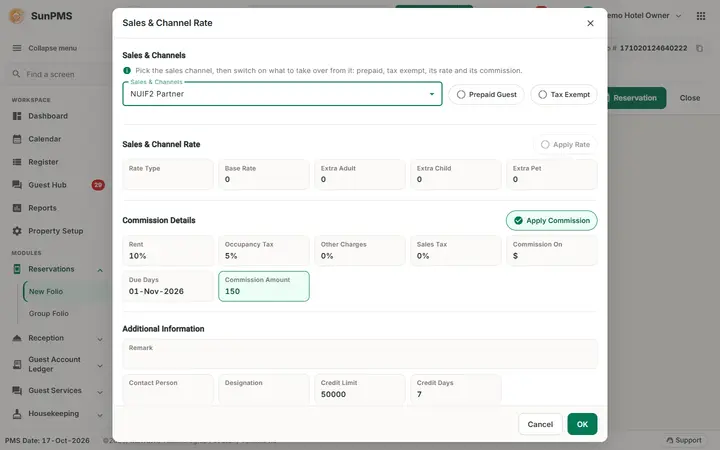Click the green info icon in the hint
This screenshot has height=450, width=720.
[127, 71]
